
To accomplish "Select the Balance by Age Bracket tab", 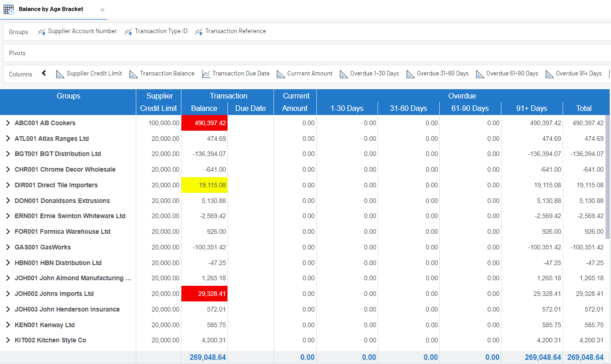I will [51, 9].
